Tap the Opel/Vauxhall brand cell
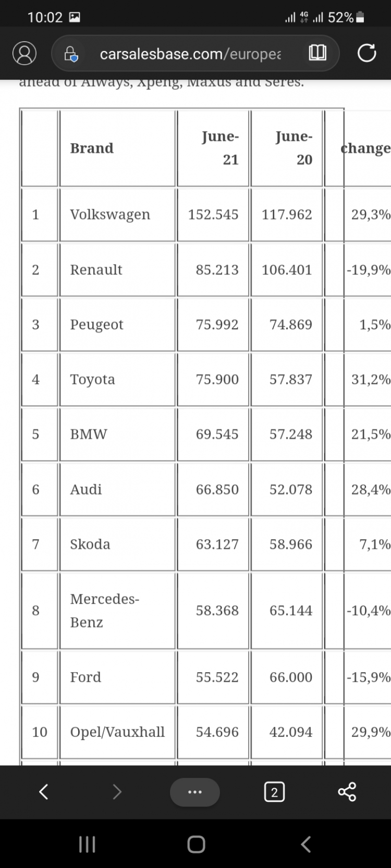This screenshot has height=868, width=391. 117,732
